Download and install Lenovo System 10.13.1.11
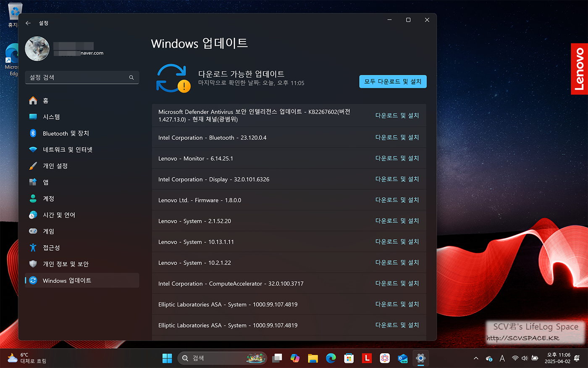588x368 pixels. coord(397,242)
